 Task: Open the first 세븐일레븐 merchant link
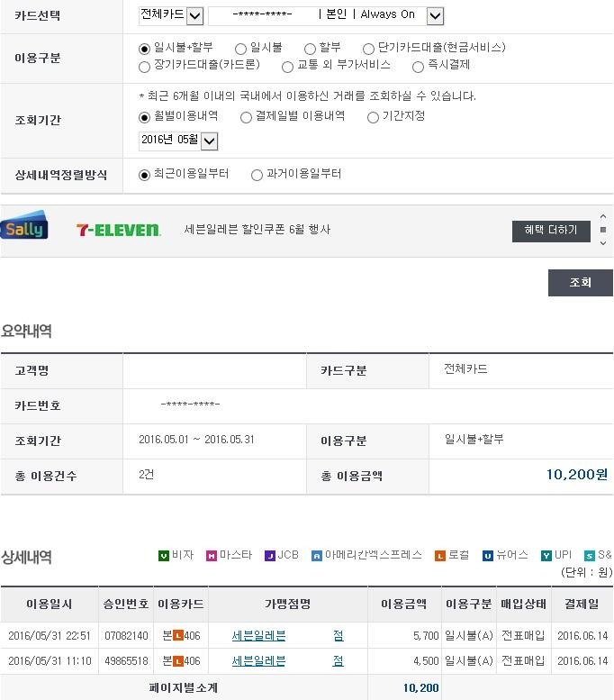click(259, 635)
